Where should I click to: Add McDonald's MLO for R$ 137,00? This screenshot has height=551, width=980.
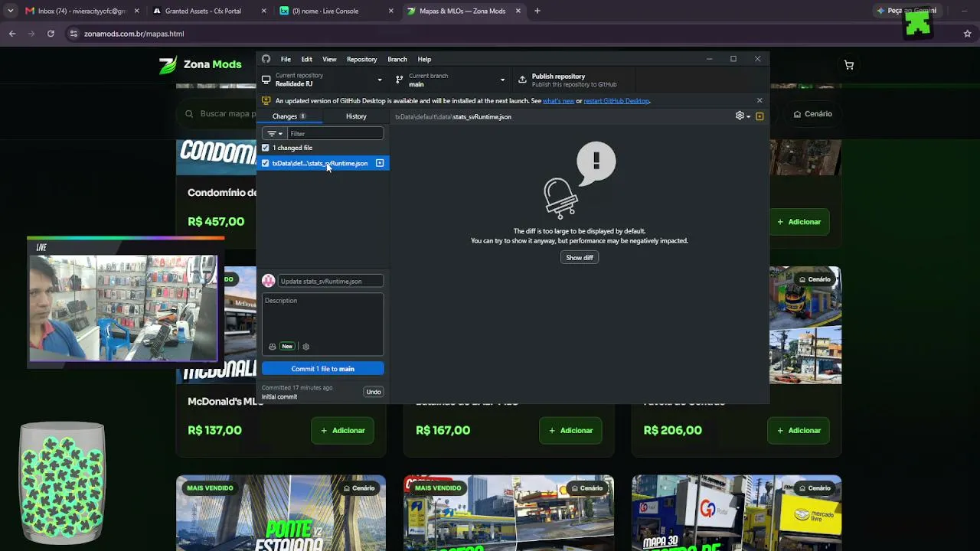342,431
